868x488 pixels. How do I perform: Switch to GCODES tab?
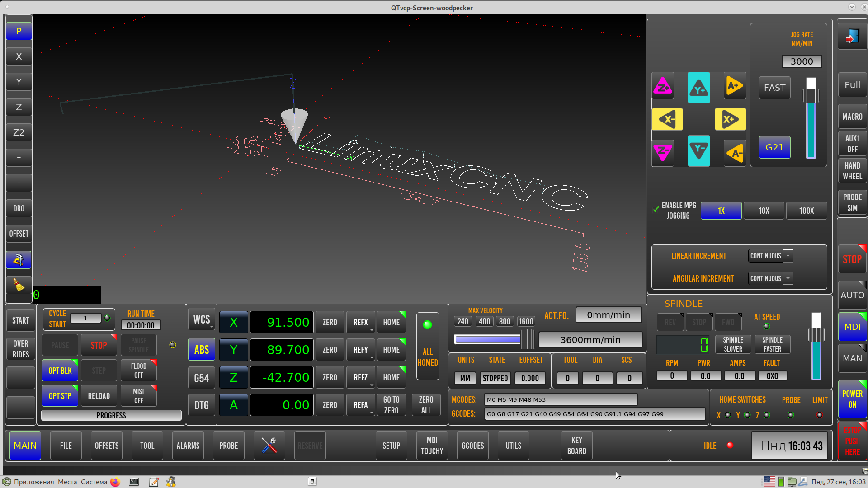(x=473, y=446)
